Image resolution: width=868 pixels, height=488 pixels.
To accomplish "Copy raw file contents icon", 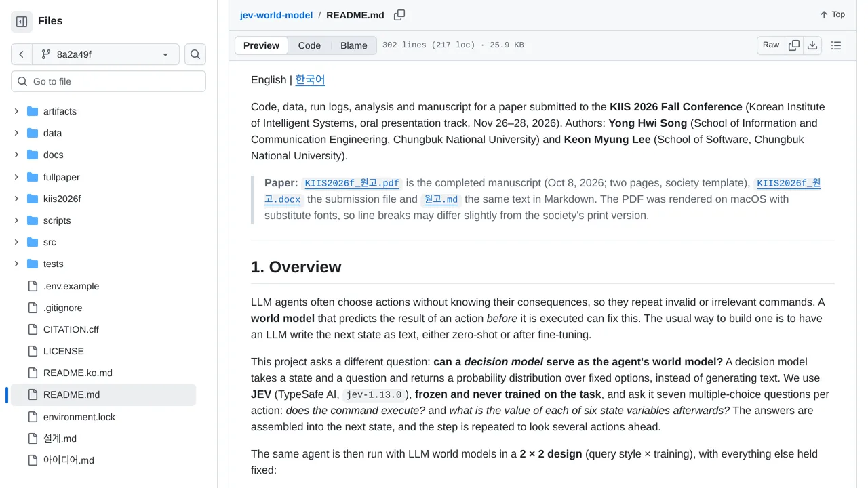I will (794, 45).
